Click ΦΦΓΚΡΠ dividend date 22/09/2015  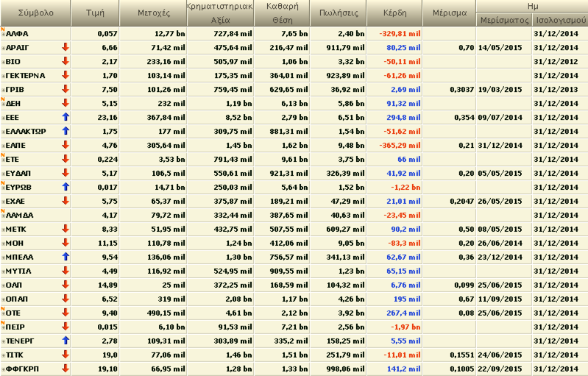coord(500,369)
